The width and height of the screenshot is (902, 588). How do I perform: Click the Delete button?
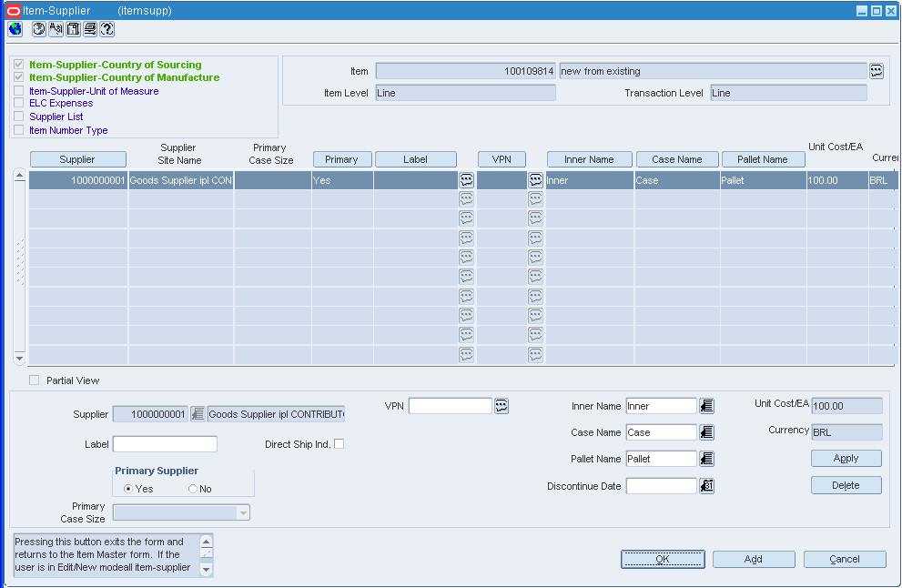coord(846,485)
